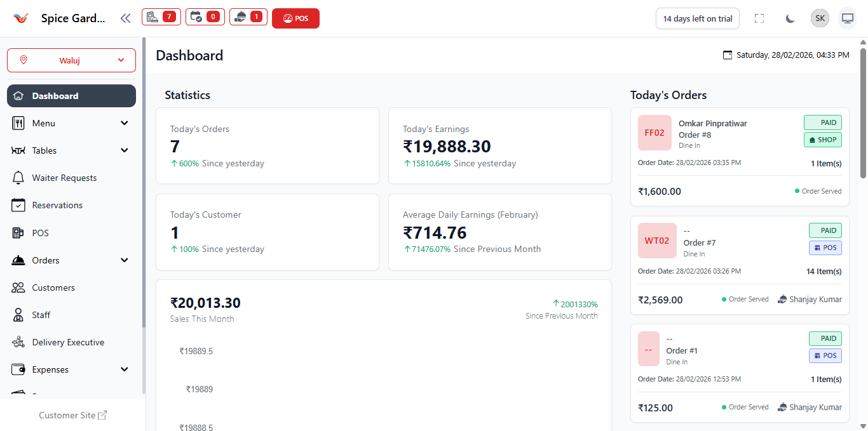The image size is (868, 431).
Task: Open the Waluj location selector
Action: [71, 60]
